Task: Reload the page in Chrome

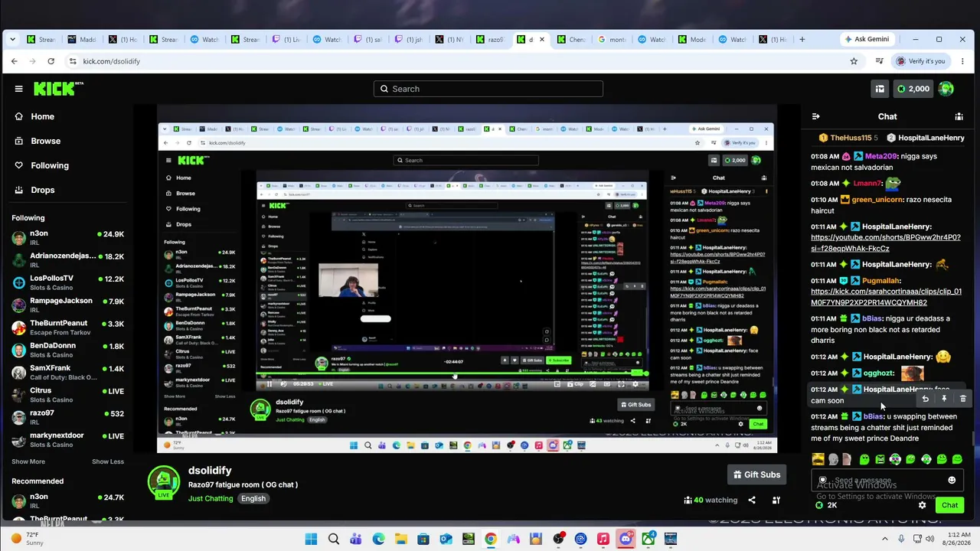Action: click(51, 61)
